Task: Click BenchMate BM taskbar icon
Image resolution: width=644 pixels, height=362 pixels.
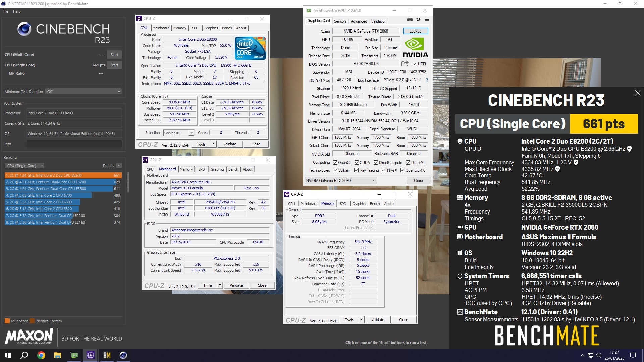Action: pos(107,355)
